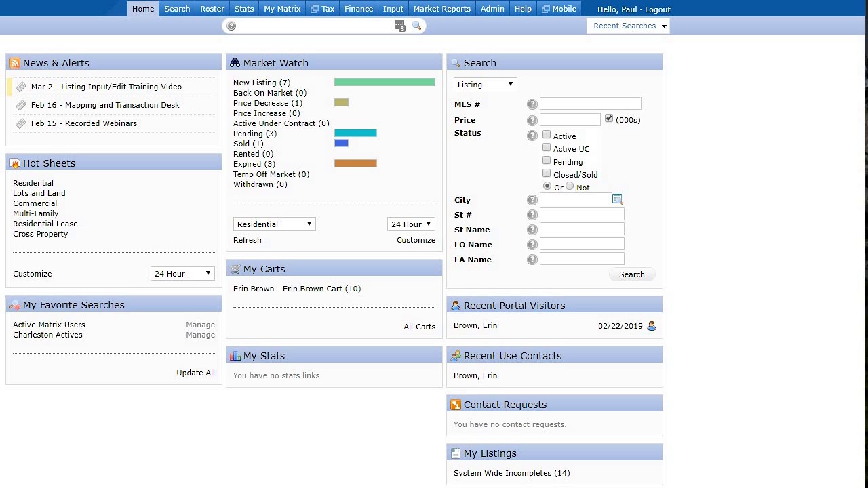Click the tag icon next to Feb 16 news item

click(21, 105)
